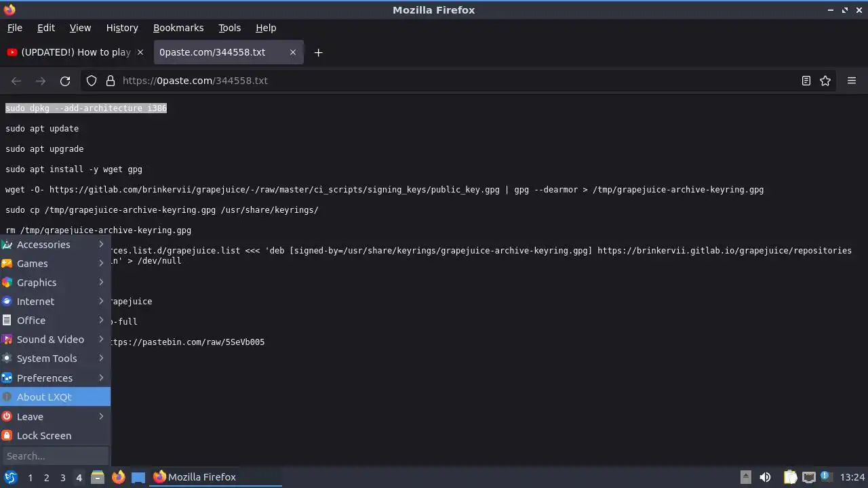Close the 0paste.com tab
The height and width of the screenshot is (488, 868).
[293, 52]
